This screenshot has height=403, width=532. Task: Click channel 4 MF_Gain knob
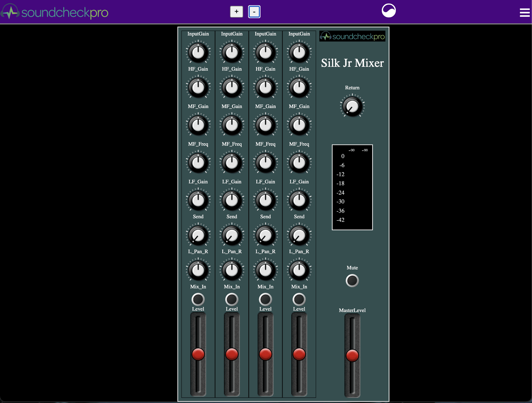pyautogui.click(x=299, y=125)
